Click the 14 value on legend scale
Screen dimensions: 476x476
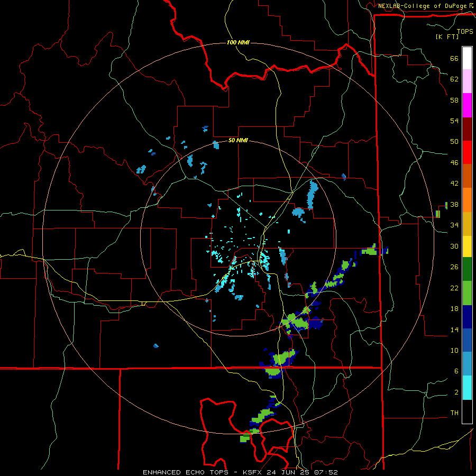click(454, 329)
